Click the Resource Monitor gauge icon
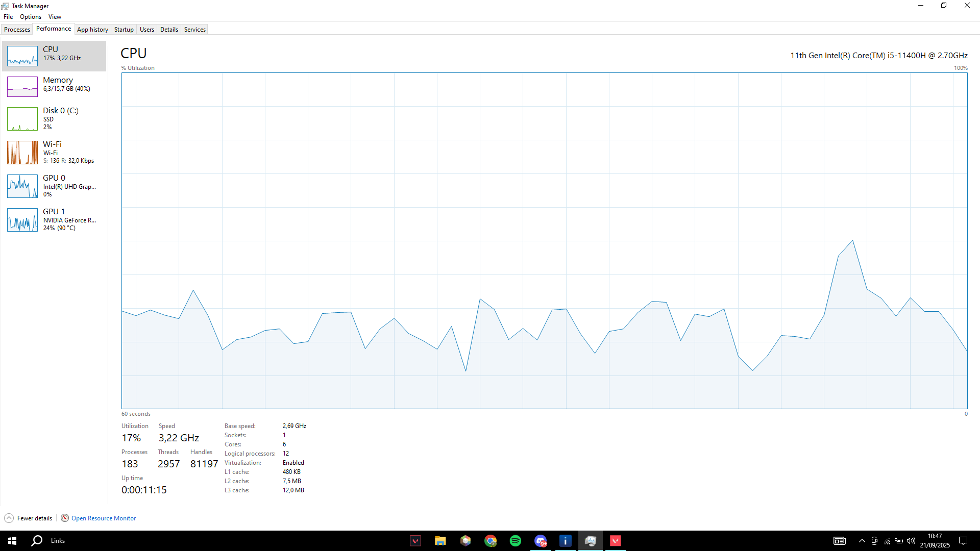The width and height of the screenshot is (980, 551). point(65,518)
